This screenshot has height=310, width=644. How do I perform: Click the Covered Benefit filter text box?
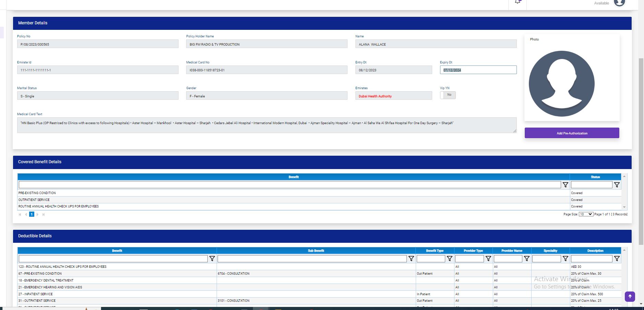point(290,185)
